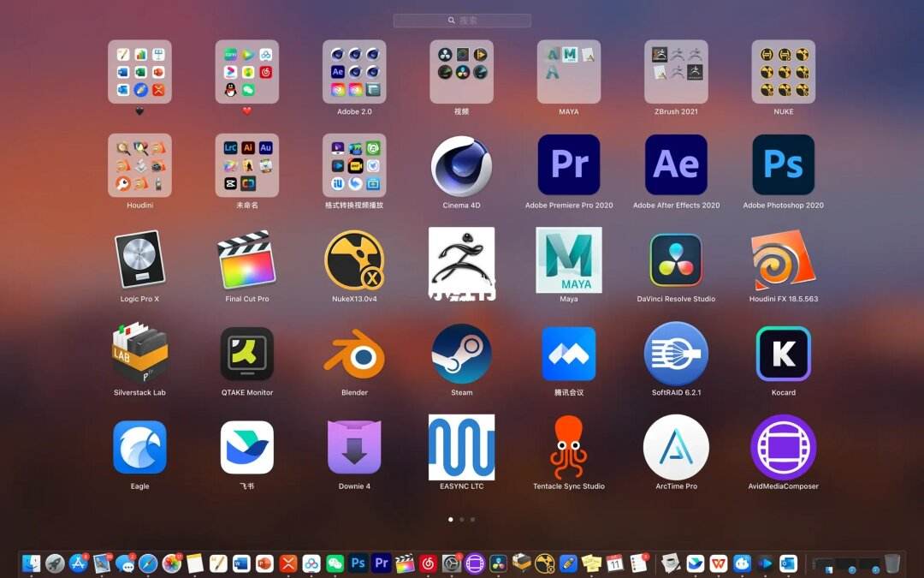Open PowerPoint in the Dock
The height and width of the screenshot is (578, 924).
tap(264, 563)
